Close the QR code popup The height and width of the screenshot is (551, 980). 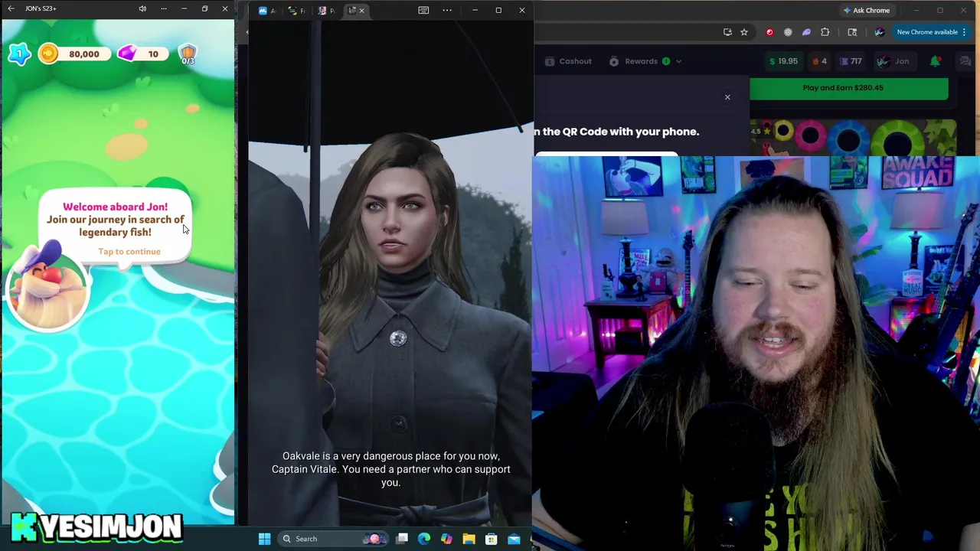coord(727,97)
